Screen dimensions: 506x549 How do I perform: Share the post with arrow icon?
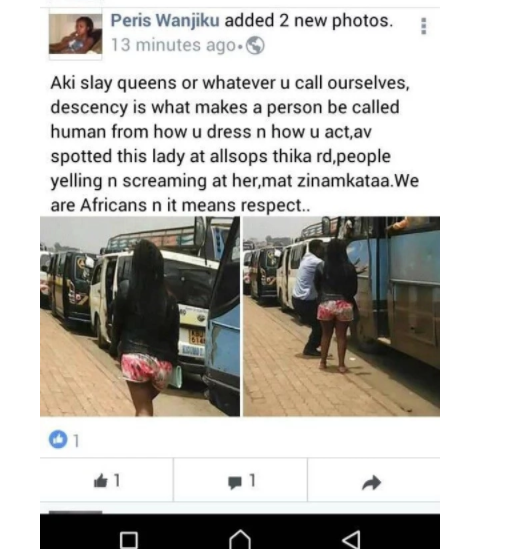[x=371, y=482]
